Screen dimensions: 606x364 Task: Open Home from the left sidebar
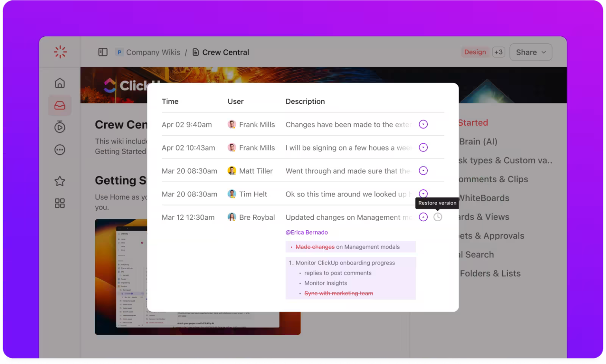(60, 83)
